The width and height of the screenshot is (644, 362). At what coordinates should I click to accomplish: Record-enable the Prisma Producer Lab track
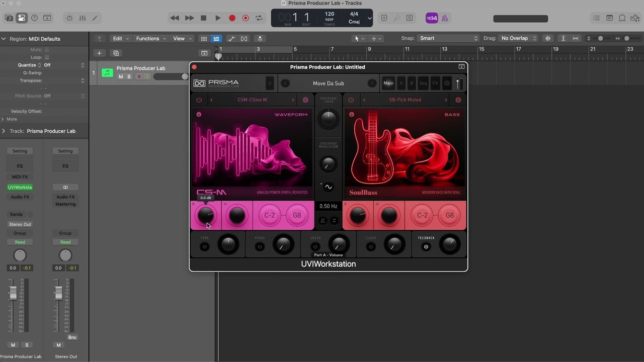pyautogui.click(x=139, y=77)
